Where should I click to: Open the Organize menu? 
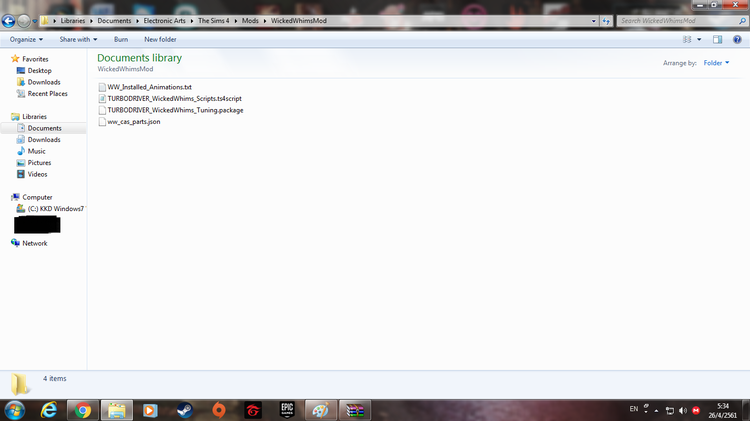(x=26, y=40)
